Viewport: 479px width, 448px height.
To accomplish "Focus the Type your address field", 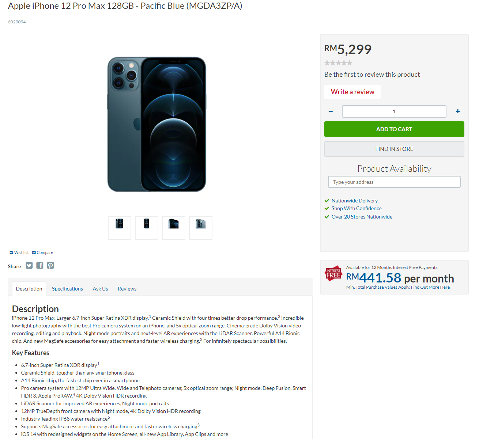I will pos(394,182).
